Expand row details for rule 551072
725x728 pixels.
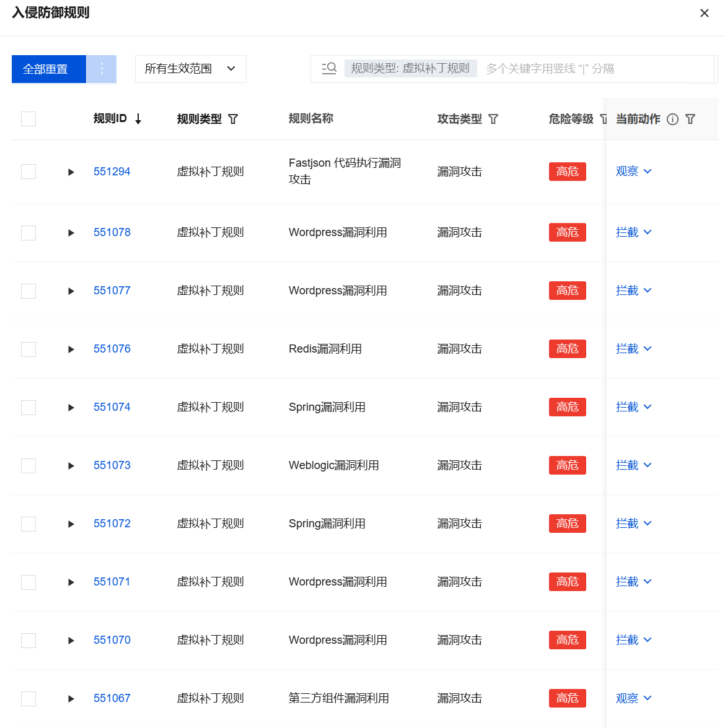pos(71,524)
